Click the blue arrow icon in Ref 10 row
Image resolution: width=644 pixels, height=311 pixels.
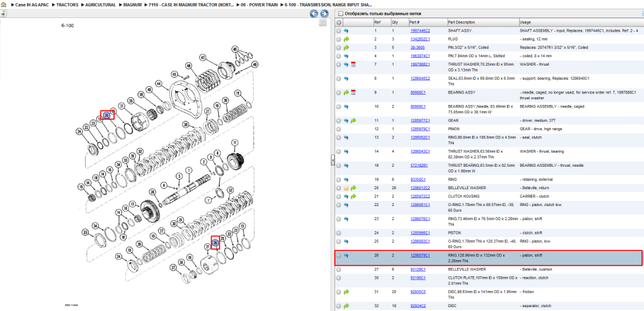click(346, 107)
